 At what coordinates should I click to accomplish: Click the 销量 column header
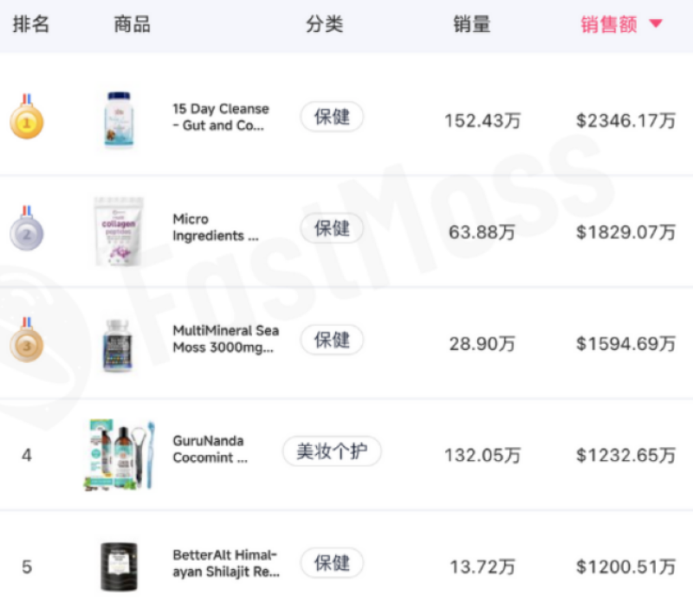click(x=472, y=24)
